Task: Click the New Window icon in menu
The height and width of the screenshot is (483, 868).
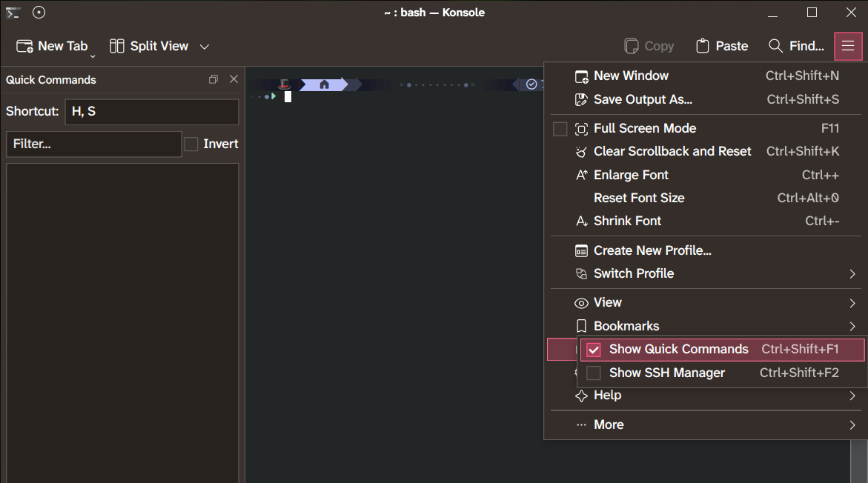Action: (581, 76)
